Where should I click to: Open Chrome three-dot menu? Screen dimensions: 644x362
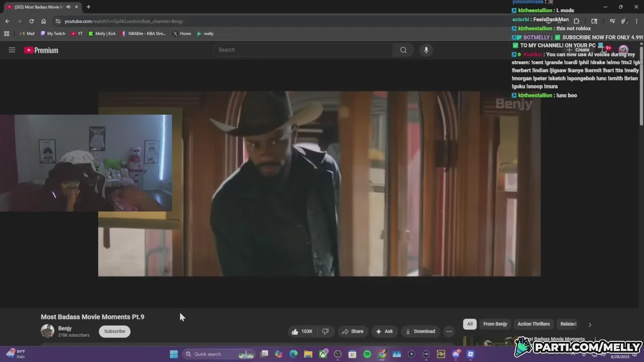pyautogui.click(x=636, y=21)
